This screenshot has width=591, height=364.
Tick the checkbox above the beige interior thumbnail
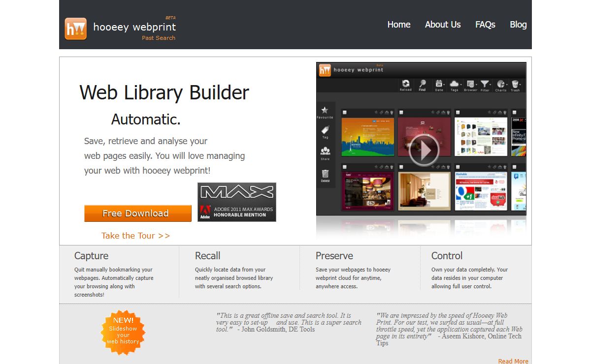click(x=401, y=167)
